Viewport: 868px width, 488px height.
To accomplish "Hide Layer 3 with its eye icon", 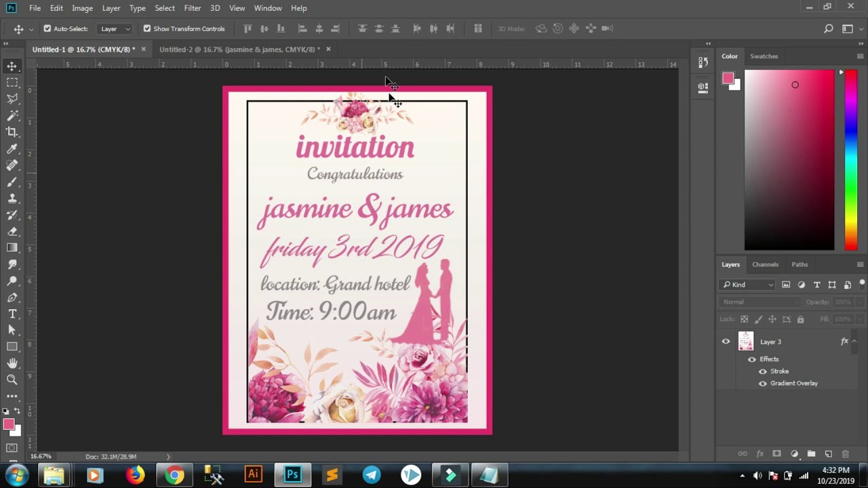I will pos(726,342).
